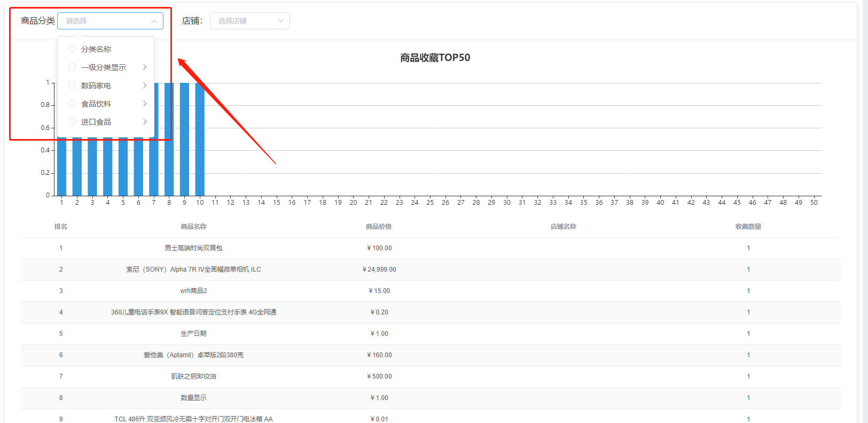Click the 商品价格 column header

[379, 227]
